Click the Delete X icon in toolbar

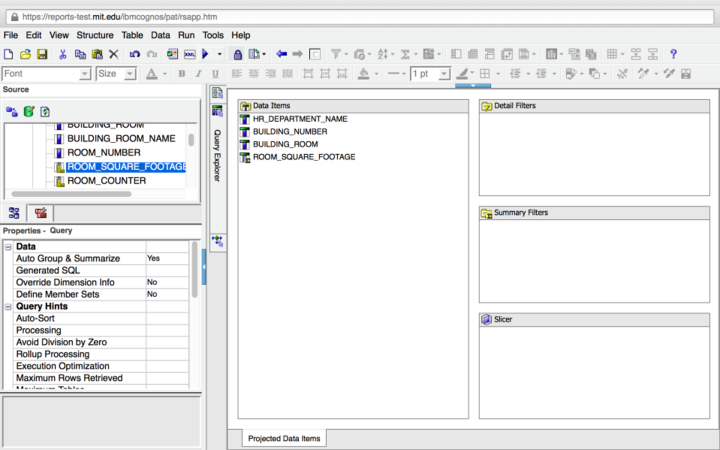click(113, 54)
